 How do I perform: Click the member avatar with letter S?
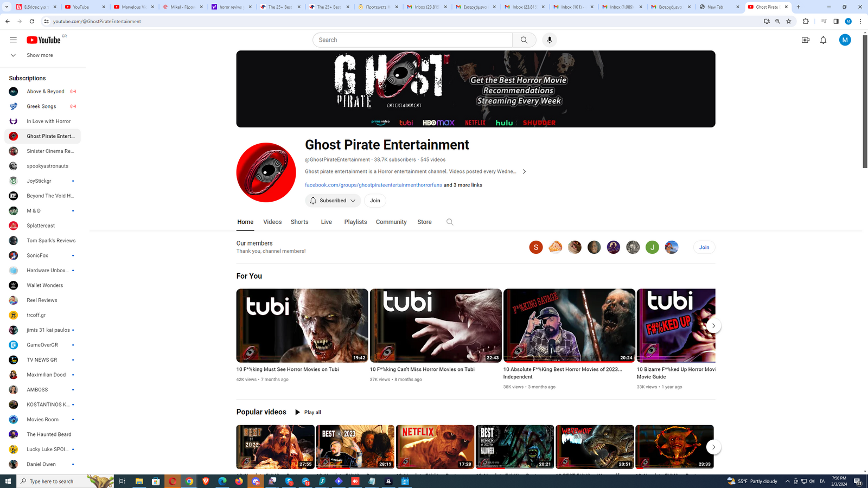(x=536, y=247)
